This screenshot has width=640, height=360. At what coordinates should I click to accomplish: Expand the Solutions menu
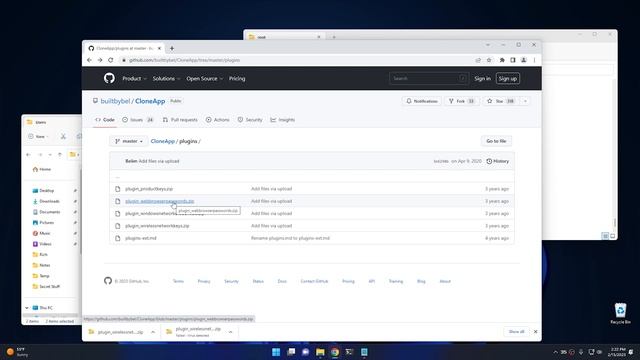click(166, 78)
